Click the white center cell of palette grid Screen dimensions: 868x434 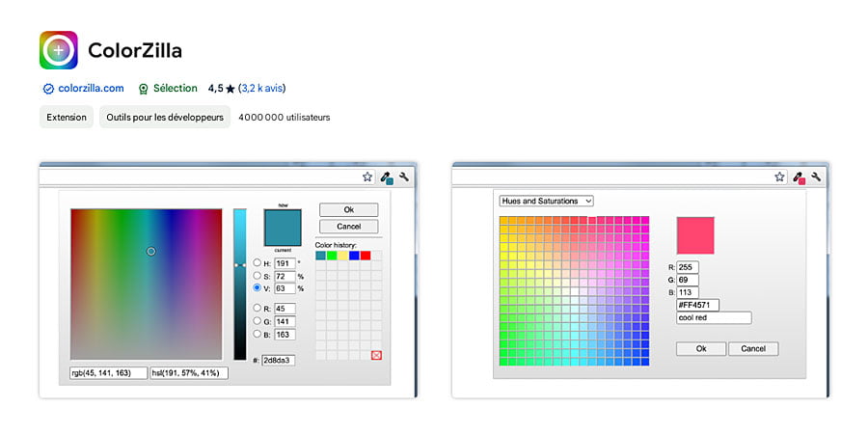575,291
